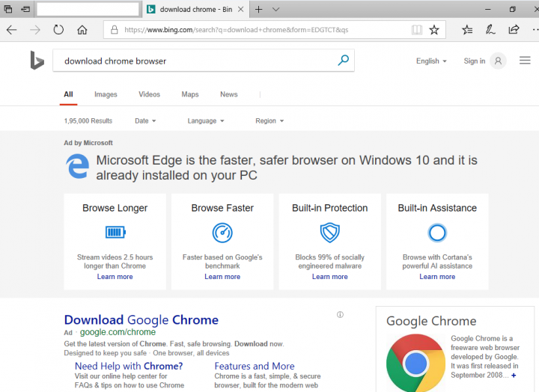Image resolution: width=539 pixels, height=392 pixels.
Task: Click the Sign in link
Action: (x=475, y=61)
